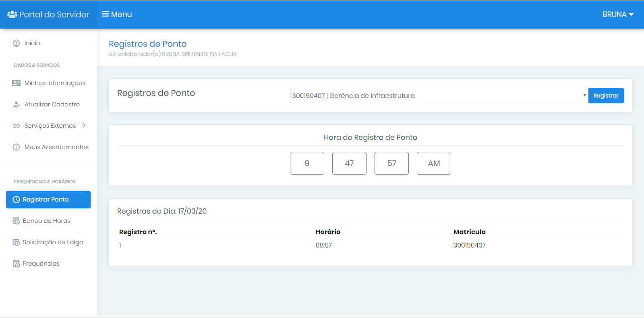Click the Solicitação de Folga icon
The width and height of the screenshot is (644, 318).
(16, 242)
